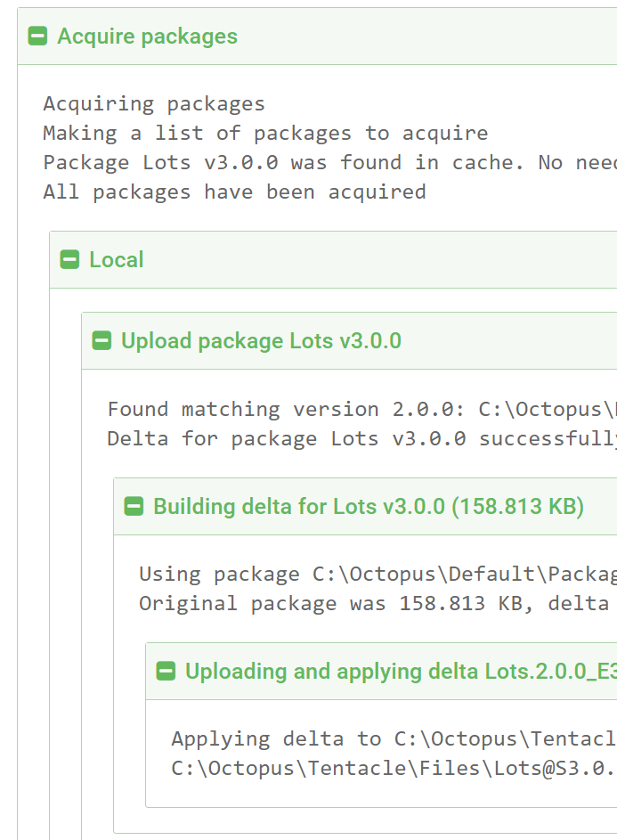Click Upload package Lots v3.0.0 title

pos(262,340)
